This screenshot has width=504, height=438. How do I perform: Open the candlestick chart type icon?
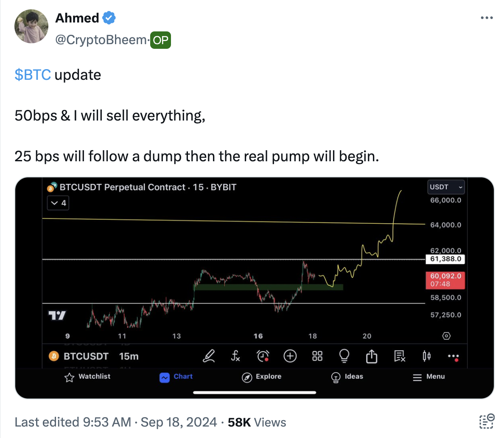point(427,356)
